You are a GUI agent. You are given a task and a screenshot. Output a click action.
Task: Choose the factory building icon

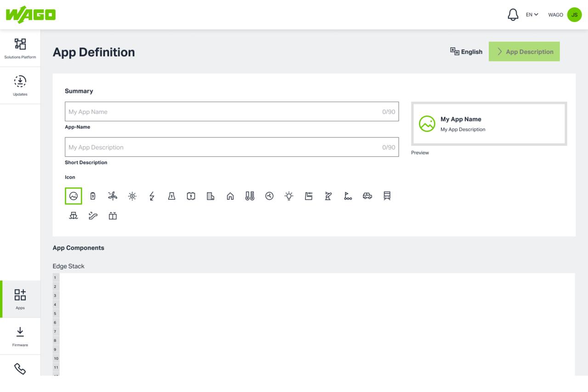click(x=309, y=196)
